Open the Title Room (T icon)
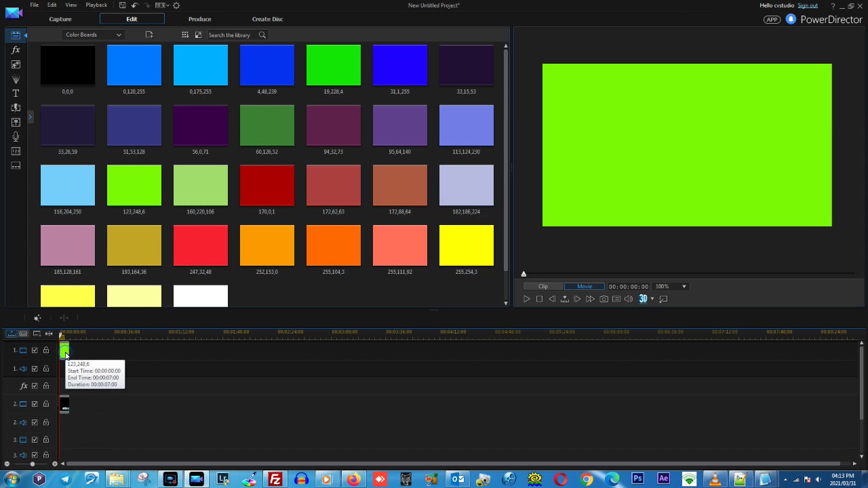868x488 pixels. click(16, 93)
